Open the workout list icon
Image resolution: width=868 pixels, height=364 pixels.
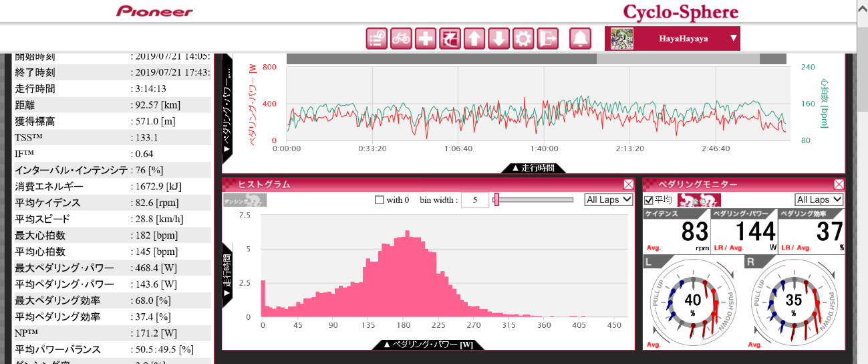tap(377, 39)
